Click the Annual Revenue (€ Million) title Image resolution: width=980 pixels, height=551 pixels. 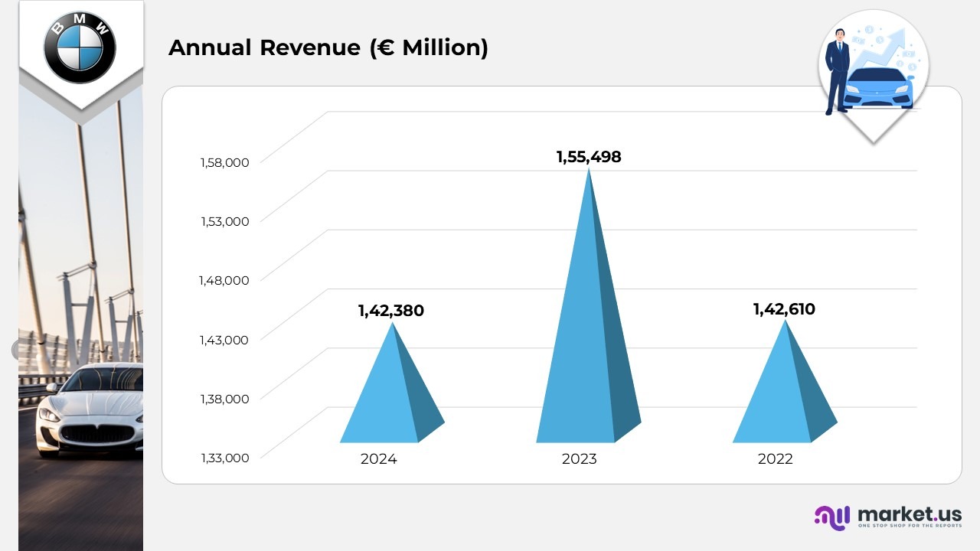pos(328,47)
